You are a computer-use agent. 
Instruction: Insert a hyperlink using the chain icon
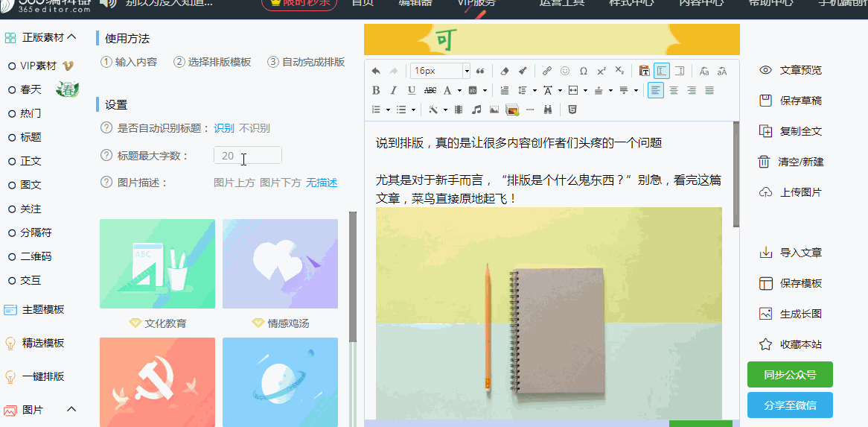point(546,71)
